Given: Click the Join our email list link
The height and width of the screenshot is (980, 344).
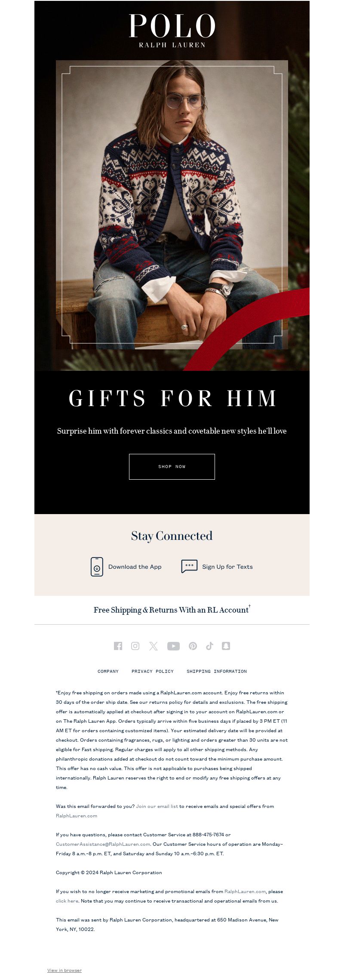Looking at the screenshot, I should point(157,806).
